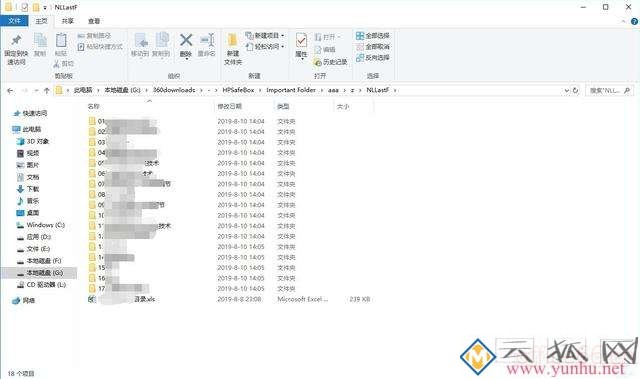640x379 pixels.
Task: Click the New folder icon
Action: point(233,40)
